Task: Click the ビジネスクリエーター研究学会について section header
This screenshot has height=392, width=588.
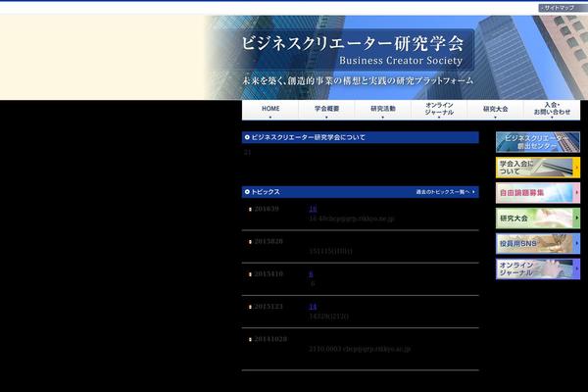Action: (x=361, y=137)
